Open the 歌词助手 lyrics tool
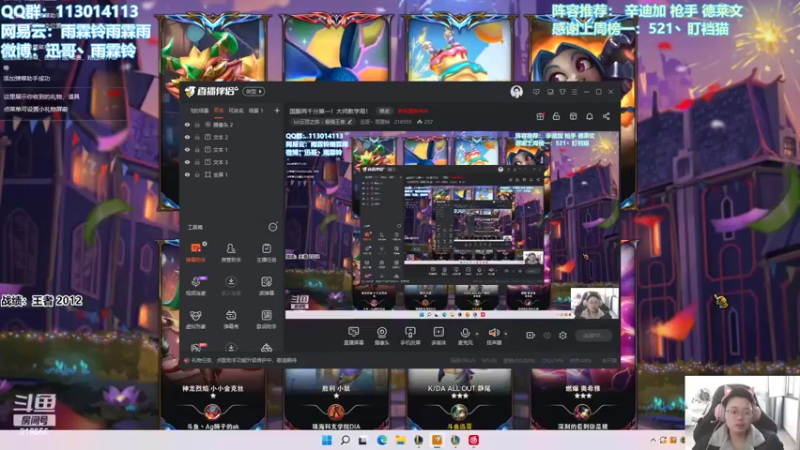 pyautogui.click(x=266, y=319)
